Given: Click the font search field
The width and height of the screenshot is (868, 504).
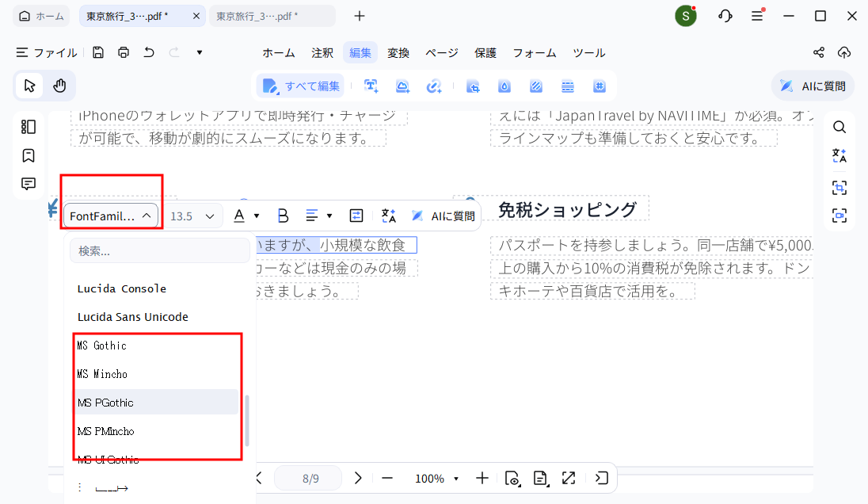Looking at the screenshot, I should point(159,251).
